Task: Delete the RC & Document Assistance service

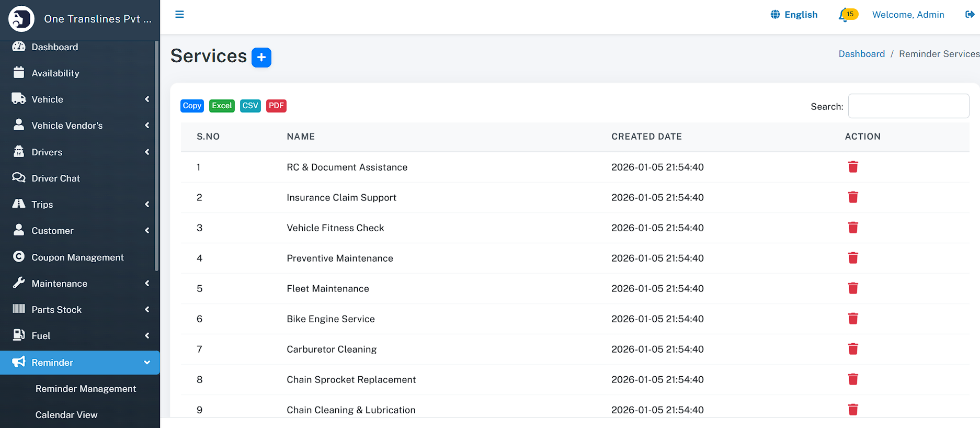Action: pos(852,167)
